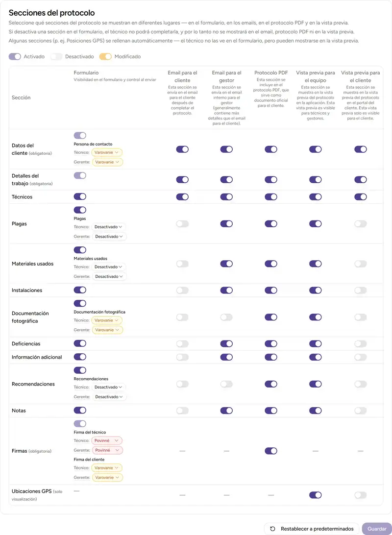
Task: Click the Guardar button
Action: coord(377,529)
